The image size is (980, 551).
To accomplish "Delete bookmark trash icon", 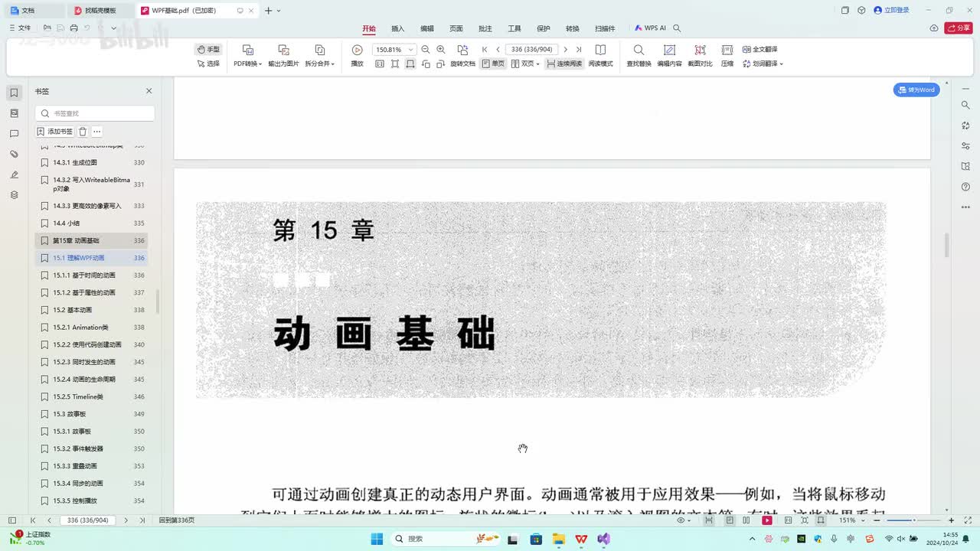I will 83,132.
